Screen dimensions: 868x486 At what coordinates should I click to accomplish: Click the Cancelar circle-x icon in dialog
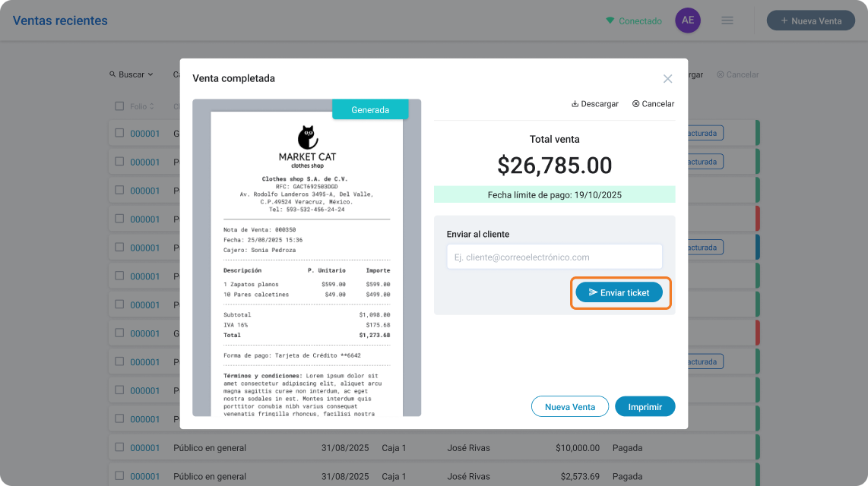tap(635, 104)
